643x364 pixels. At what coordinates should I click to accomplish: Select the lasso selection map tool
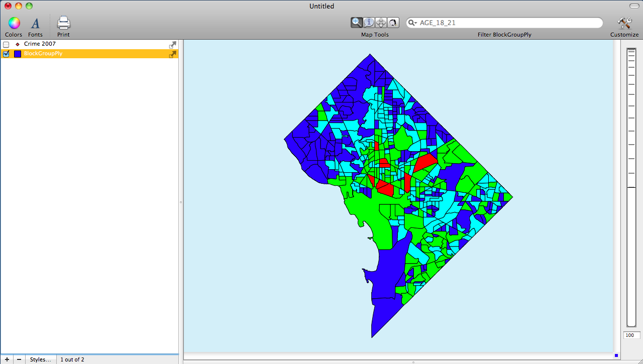pyautogui.click(x=393, y=22)
